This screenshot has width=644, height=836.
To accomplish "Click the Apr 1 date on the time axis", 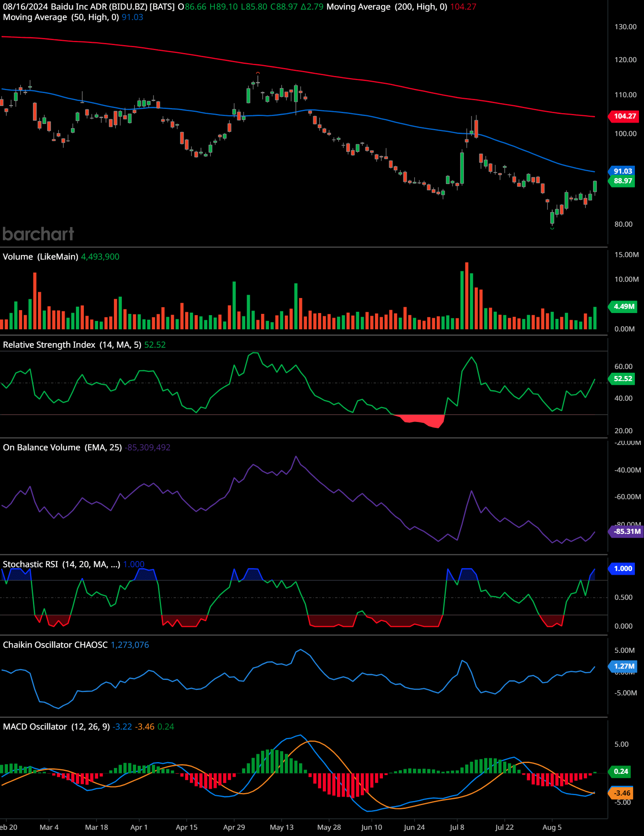I will [x=139, y=827].
